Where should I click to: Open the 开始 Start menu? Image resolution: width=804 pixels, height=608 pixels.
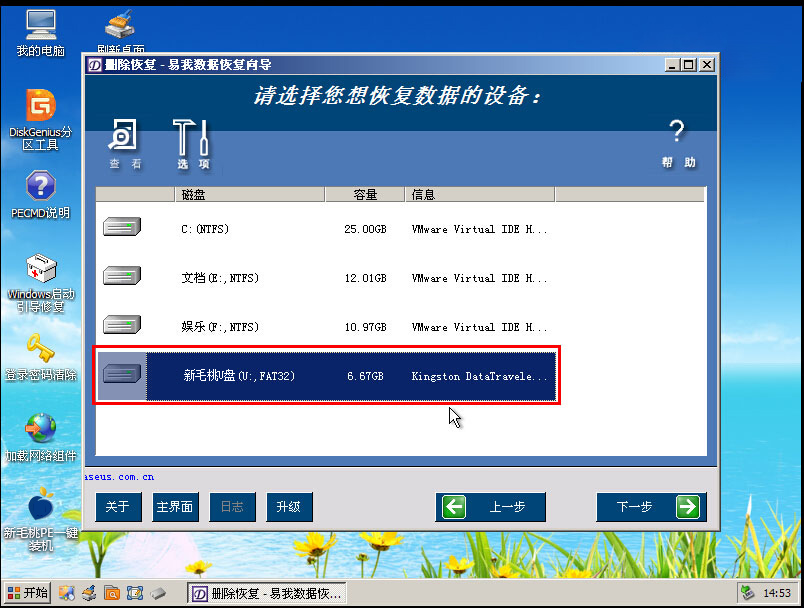[27, 593]
